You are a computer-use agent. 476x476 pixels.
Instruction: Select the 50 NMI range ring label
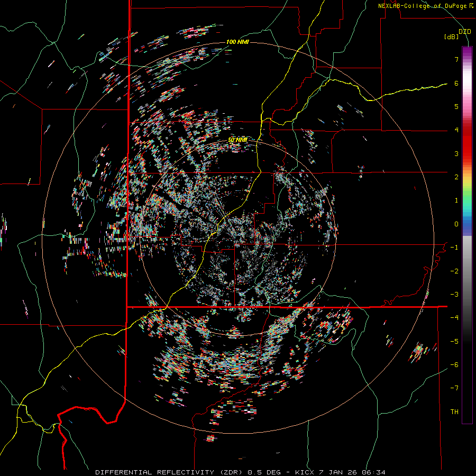tap(237, 140)
